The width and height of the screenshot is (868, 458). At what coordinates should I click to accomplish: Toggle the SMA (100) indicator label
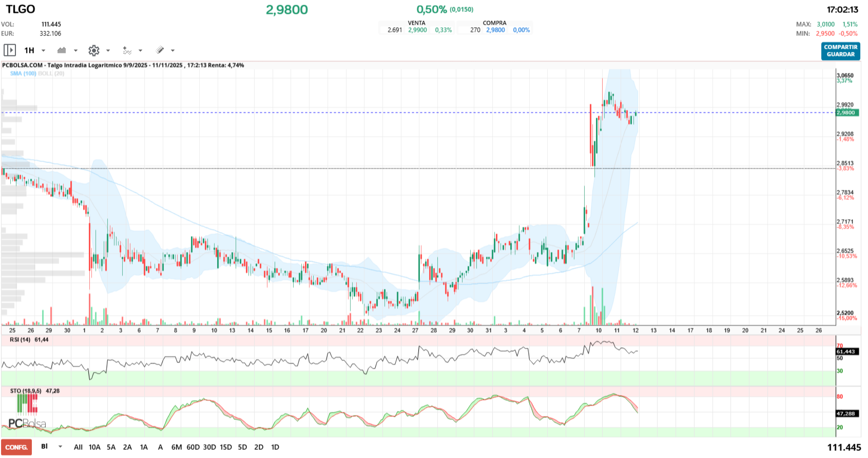[x=23, y=73]
